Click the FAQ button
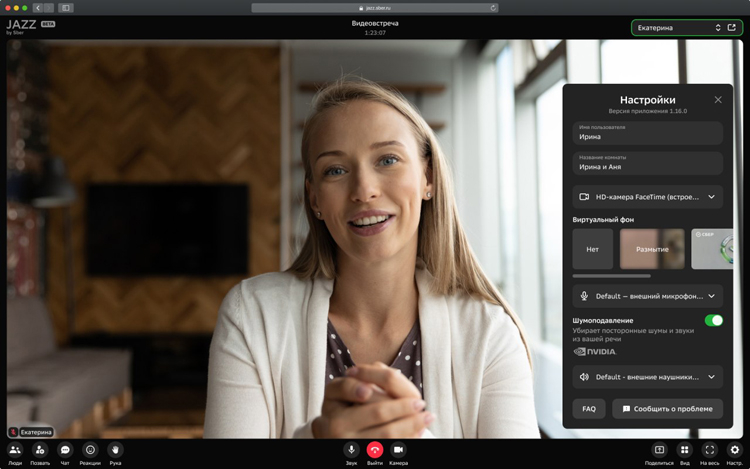 (x=589, y=408)
